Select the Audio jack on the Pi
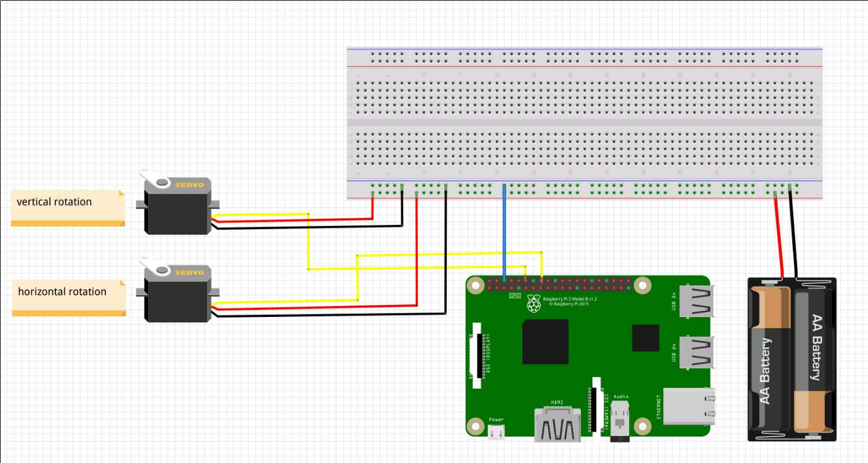Screen dimensions: 868x463 pos(620,421)
